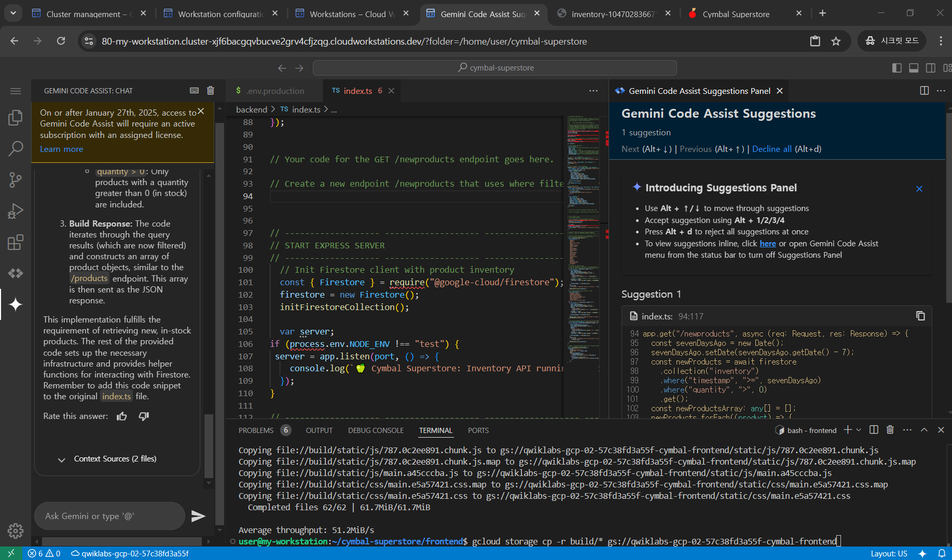Open the remote connection status bar indicator
Image resolution: width=952 pixels, height=560 pixels.
(x=11, y=553)
